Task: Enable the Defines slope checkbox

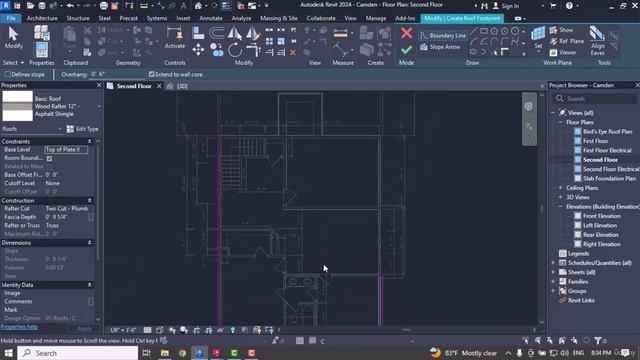Action: click(8, 74)
